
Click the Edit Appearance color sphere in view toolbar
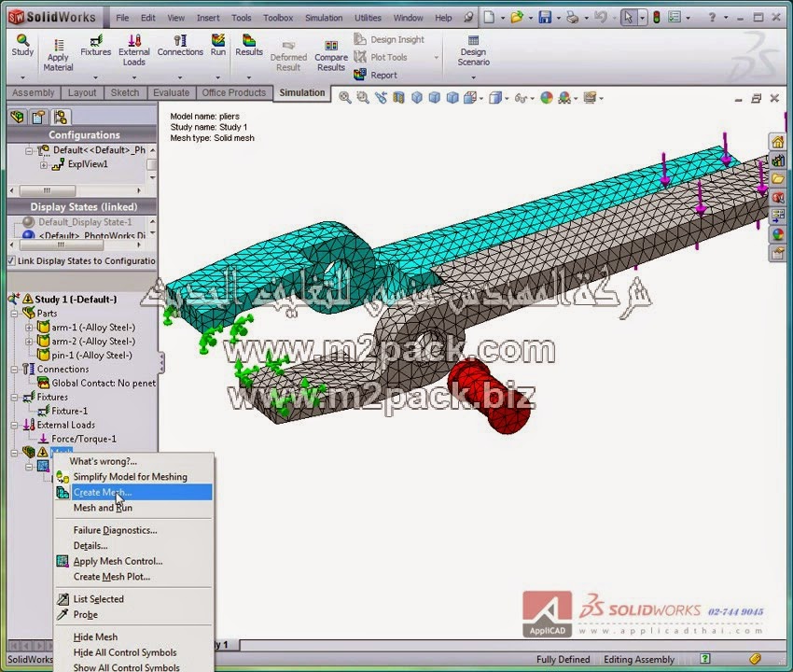(547, 98)
